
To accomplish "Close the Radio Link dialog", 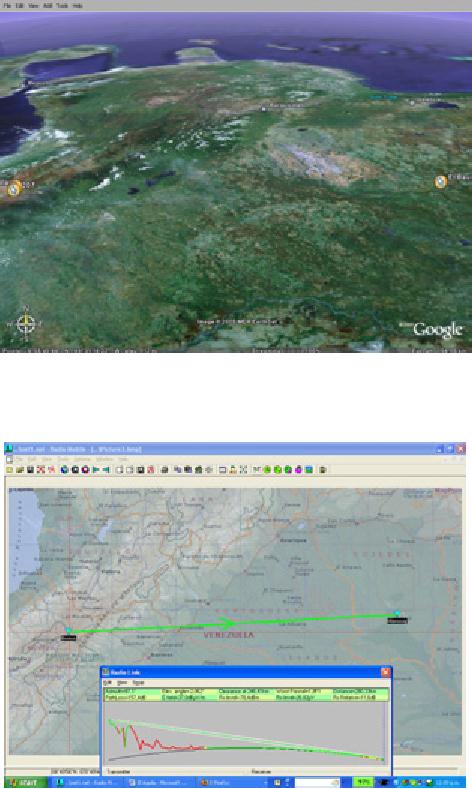I will (x=385, y=672).
